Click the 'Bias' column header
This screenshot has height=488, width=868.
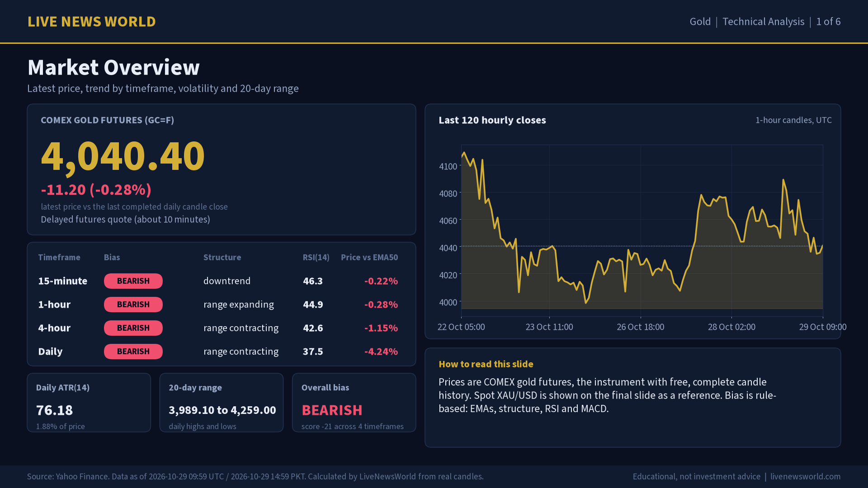coord(112,258)
